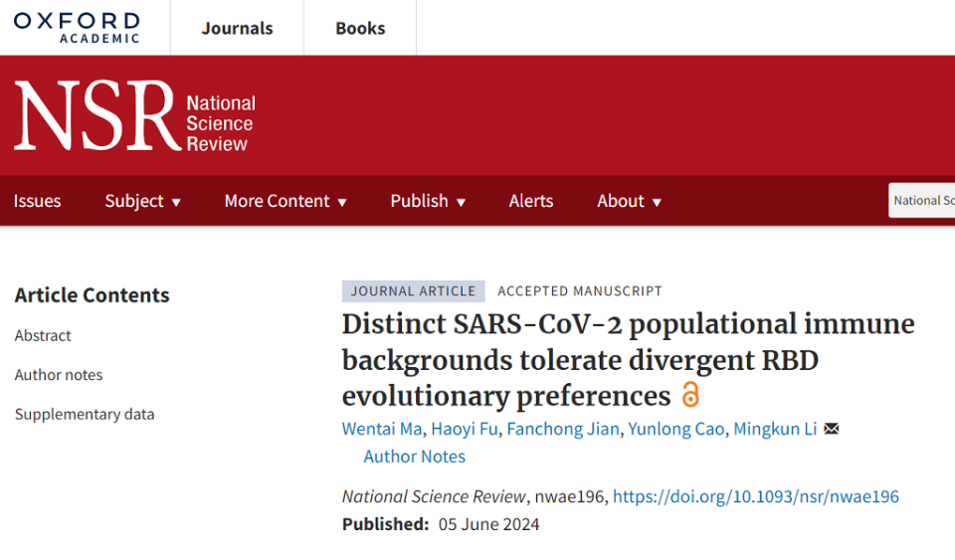Open author Wentai Ma's profile link
This screenshot has height=560, width=955.
coord(383,429)
